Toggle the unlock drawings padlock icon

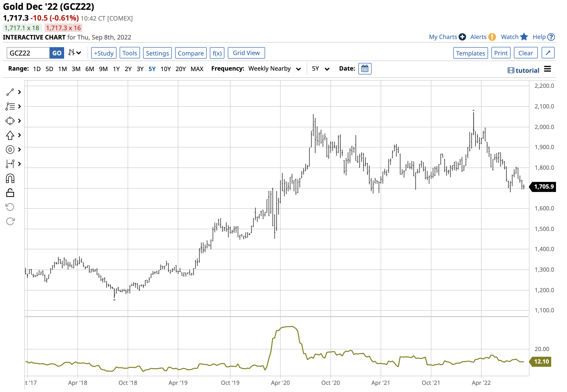(10, 193)
